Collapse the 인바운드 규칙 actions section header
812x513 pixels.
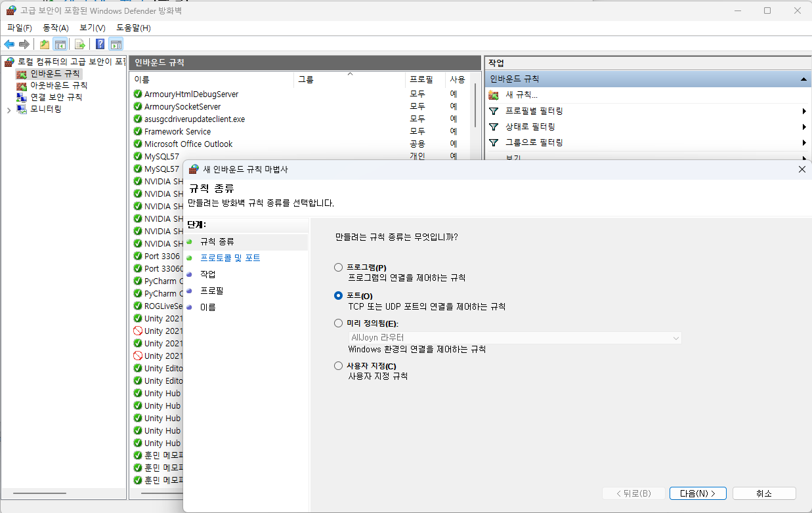point(803,79)
